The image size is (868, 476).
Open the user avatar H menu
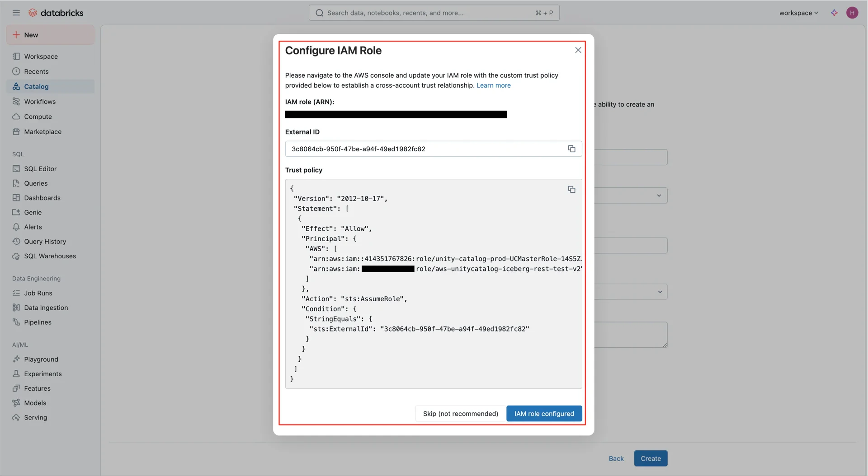tap(852, 13)
